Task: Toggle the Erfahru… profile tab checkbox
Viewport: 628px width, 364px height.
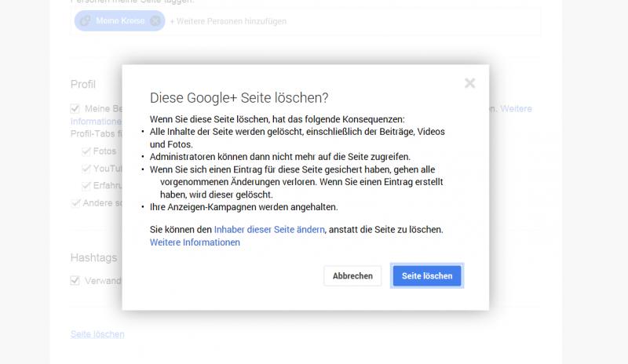Action: pyautogui.click(x=86, y=185)
